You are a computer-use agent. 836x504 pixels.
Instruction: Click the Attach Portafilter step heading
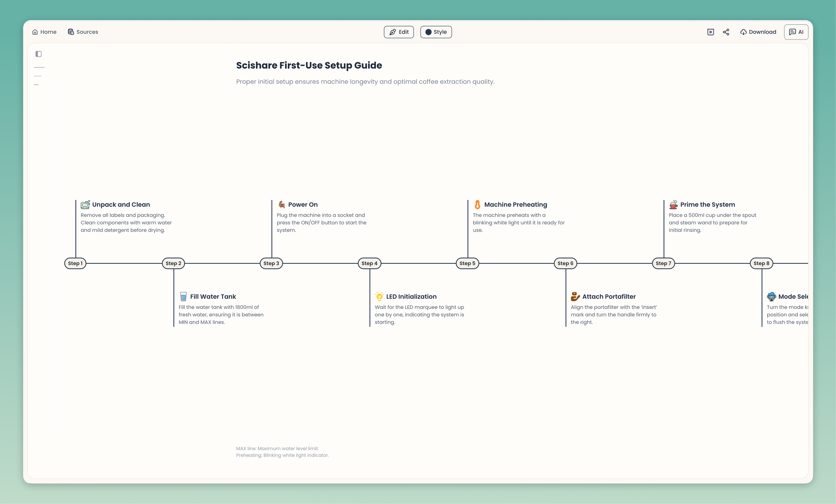tap(609, 296)
